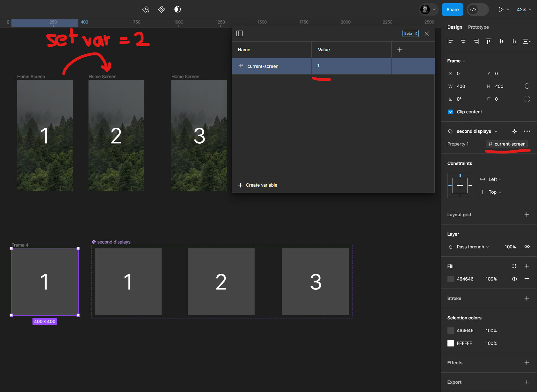
Task: Select the variant showing 2 in second displays
Action: [221, 282]
